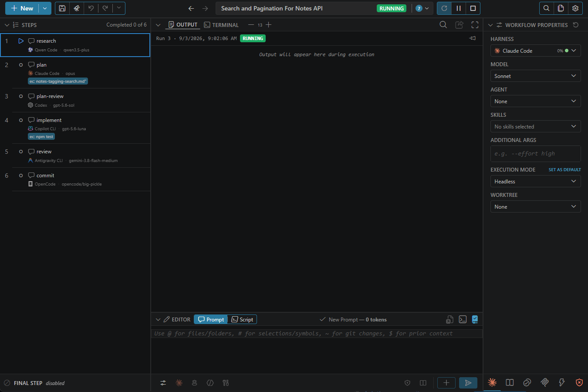Toggle the pin icon in the output header
The image size is (588, 392).
(x=473, y=38)
